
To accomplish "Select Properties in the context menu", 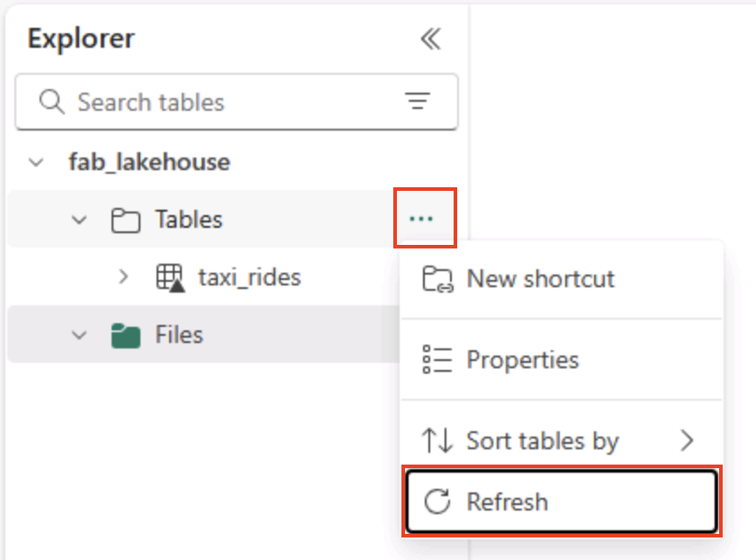I will click(x=522, y=360).
